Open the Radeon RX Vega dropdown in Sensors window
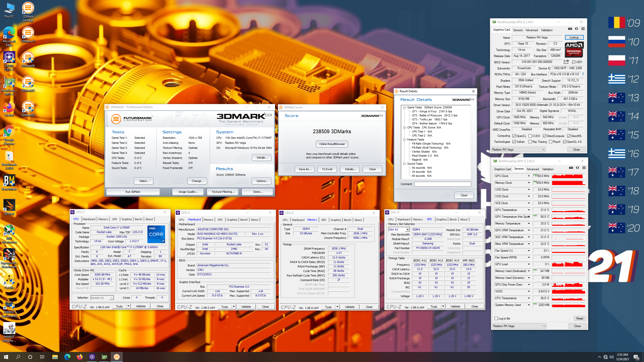Screen dimensions: 644x362 (519, 326)
